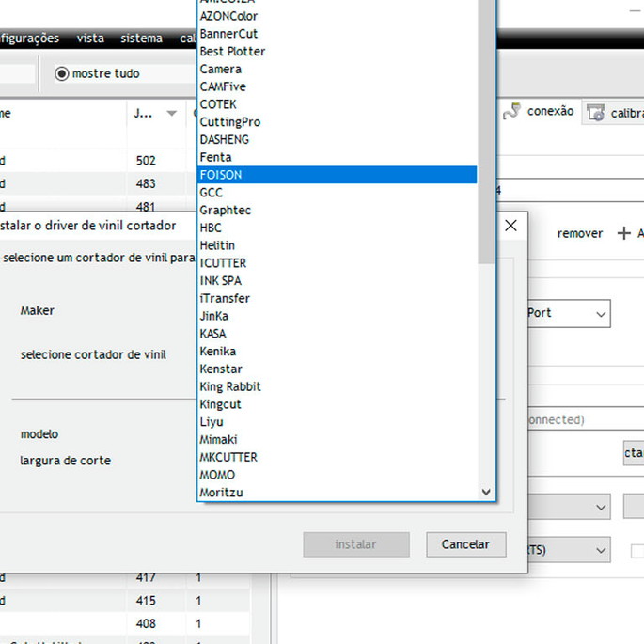Click the remover button

point(579,234)
